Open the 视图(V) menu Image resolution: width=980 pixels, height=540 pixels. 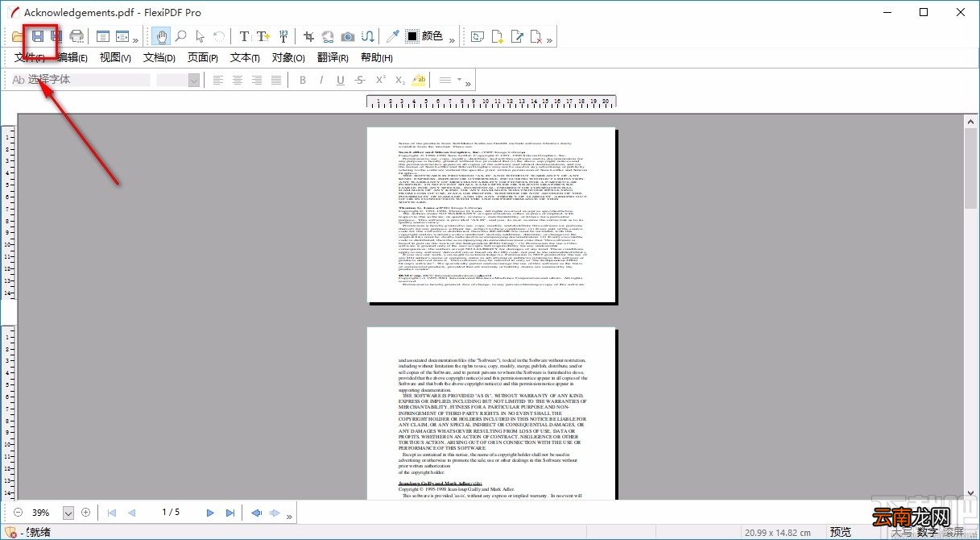pyautogui.click(x=115, y=58)
